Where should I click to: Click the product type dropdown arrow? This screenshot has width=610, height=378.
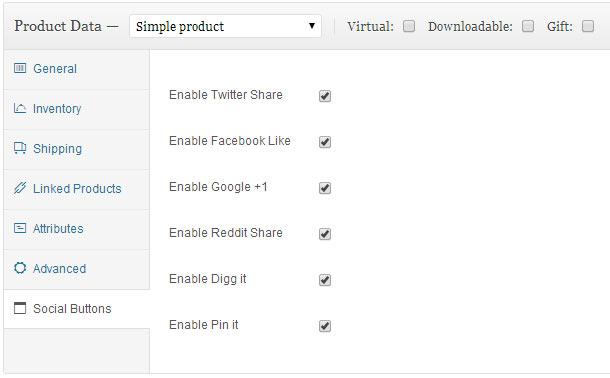[312, 26]
